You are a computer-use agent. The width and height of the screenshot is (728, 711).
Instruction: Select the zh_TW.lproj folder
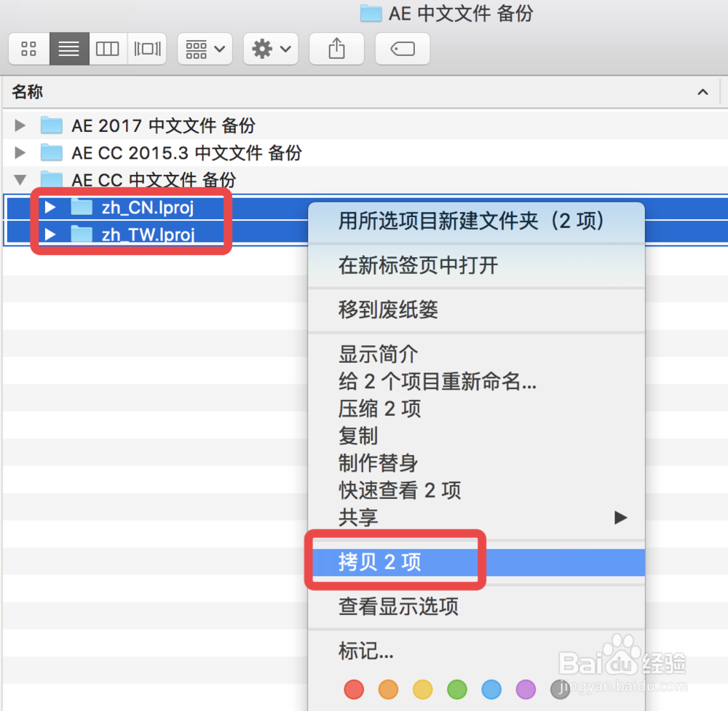[148, 235]
